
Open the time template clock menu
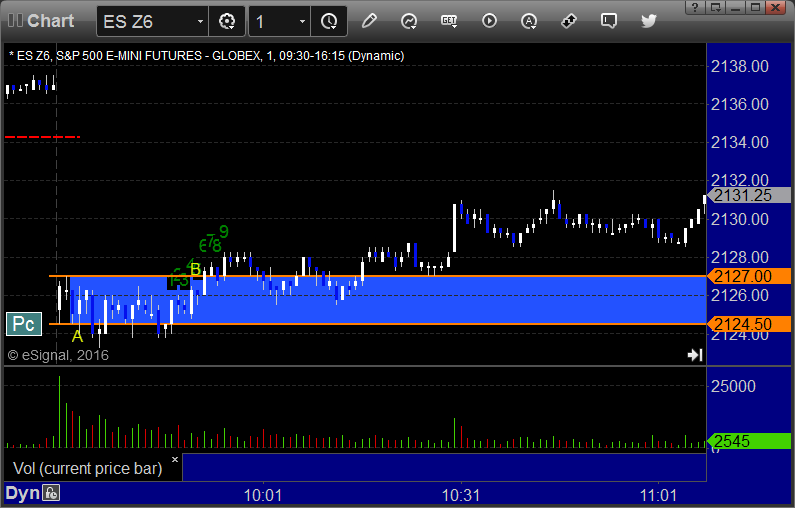[329, 21]
